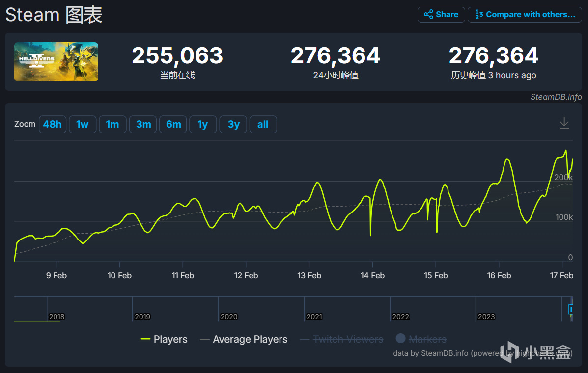The height and width of the screenshot is (373, 588).
Task: Click the 当前在线 label
Action: tap(177, 75)
